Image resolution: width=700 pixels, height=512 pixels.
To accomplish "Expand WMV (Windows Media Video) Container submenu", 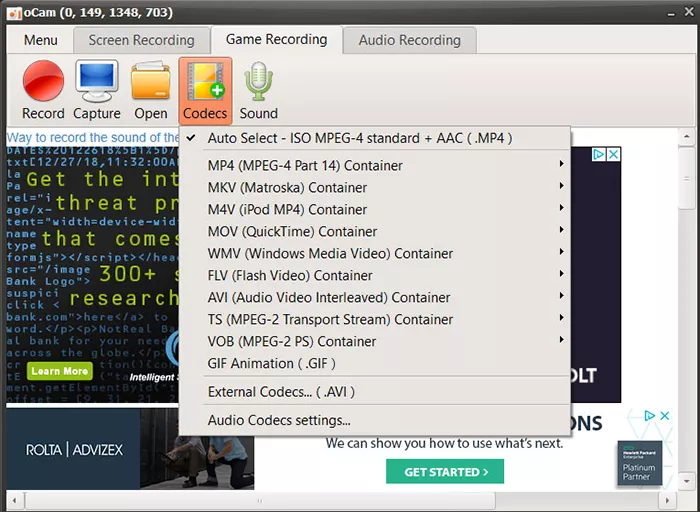I will [x=375, y=254].
